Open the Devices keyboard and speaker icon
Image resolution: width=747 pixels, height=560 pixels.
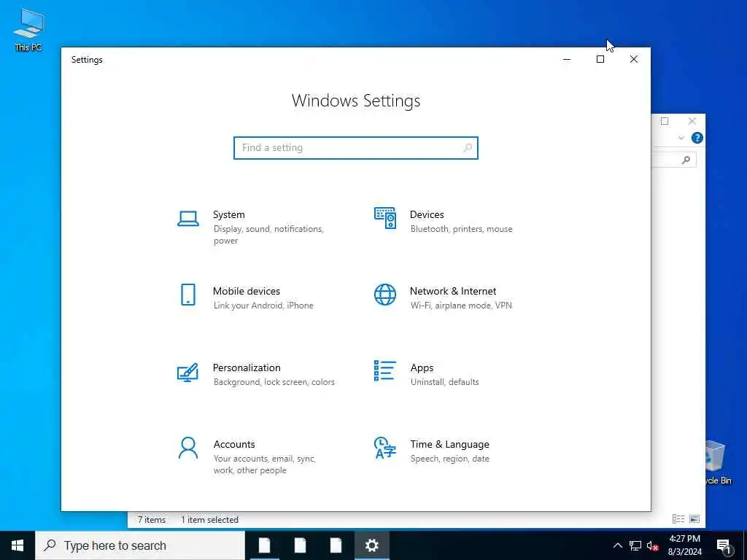pyautogui.click(x=385, y=218)
